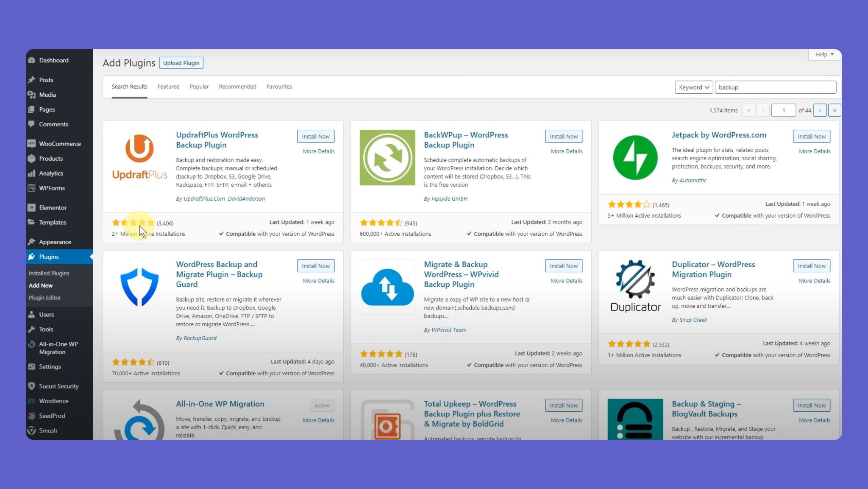The height and width of the screenshot is (489, 868).
Task: Click the SeedProd icon in sidebar
Action: tap(31, 416)
